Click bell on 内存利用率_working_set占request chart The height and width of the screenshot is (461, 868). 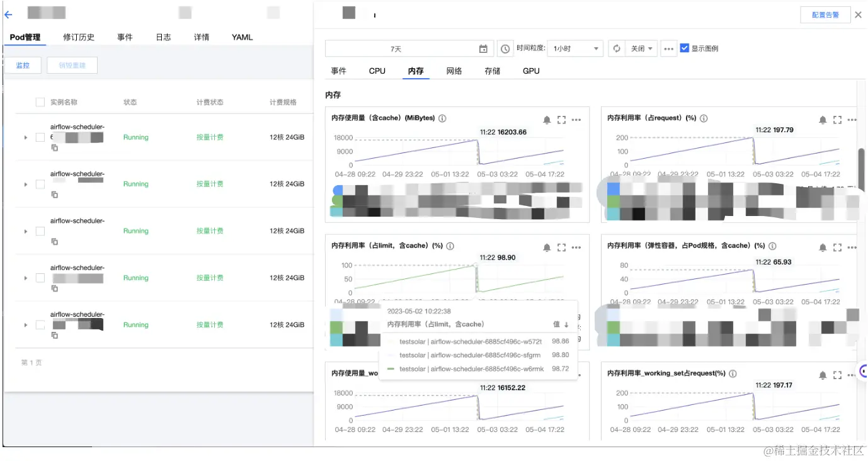tap(823, 375)
